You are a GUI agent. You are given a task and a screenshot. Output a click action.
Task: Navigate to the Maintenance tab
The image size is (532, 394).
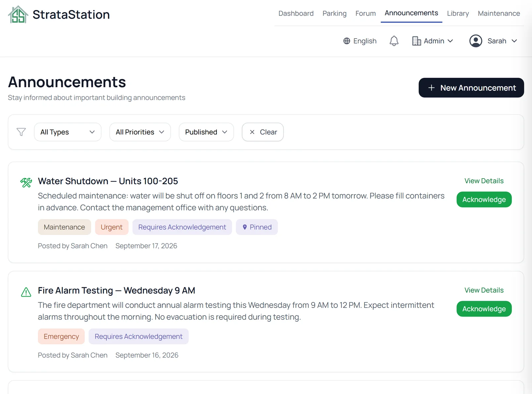[499, 13]
